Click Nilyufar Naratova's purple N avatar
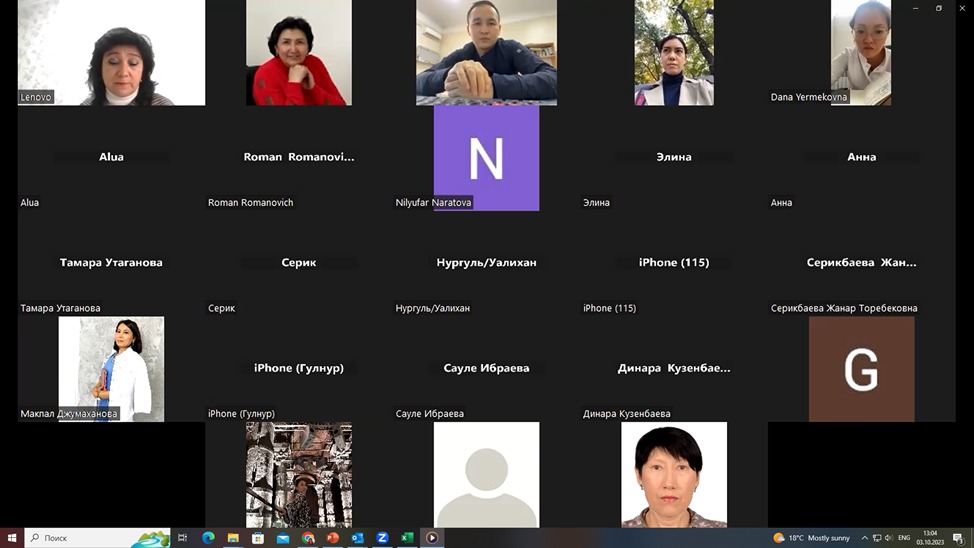The image size is (974, 548). [486, 158]
